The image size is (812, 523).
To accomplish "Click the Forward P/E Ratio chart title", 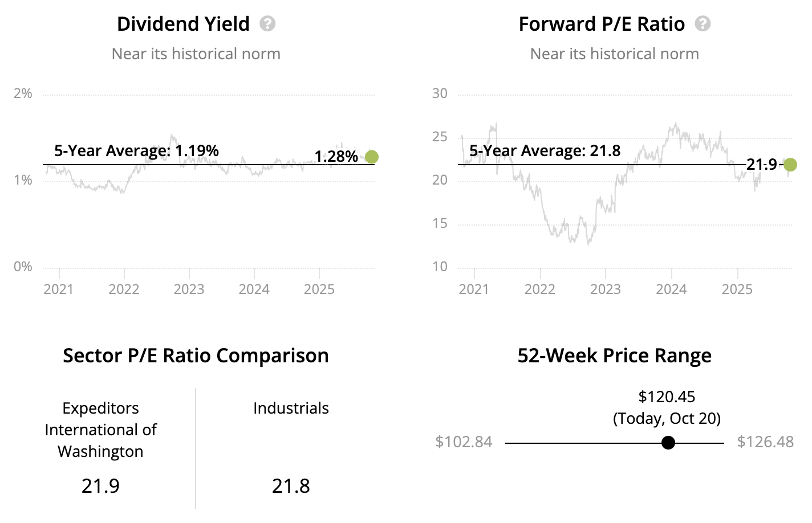I will 602,24.
